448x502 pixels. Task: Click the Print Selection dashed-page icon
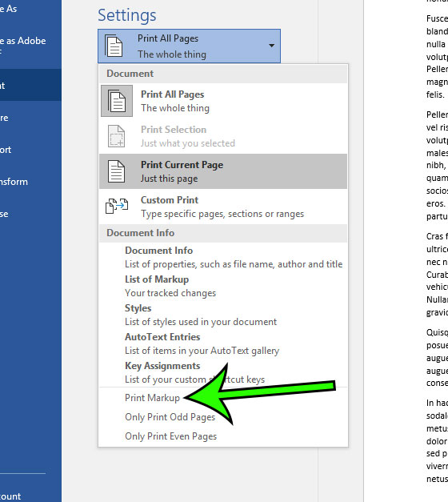(x=116, y=136)
